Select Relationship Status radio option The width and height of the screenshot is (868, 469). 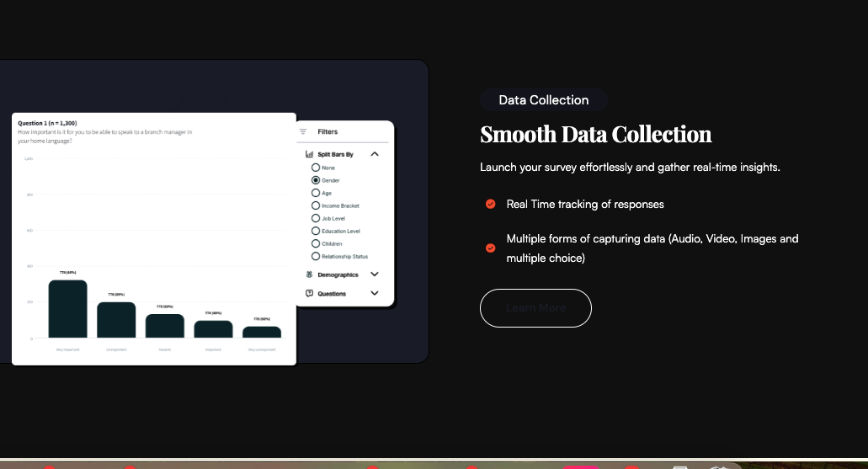(x=316, y=256)
